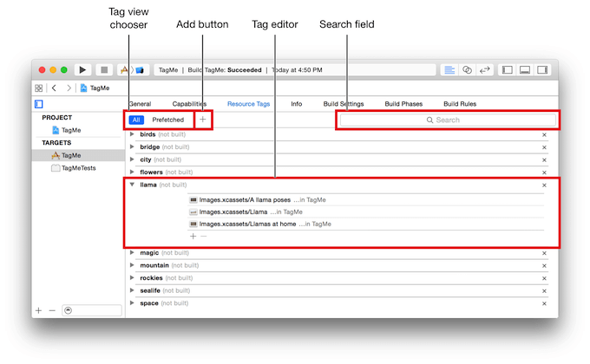Select the Standard editor icon
This screenshot has width=590, height=364.
[449, 70]
